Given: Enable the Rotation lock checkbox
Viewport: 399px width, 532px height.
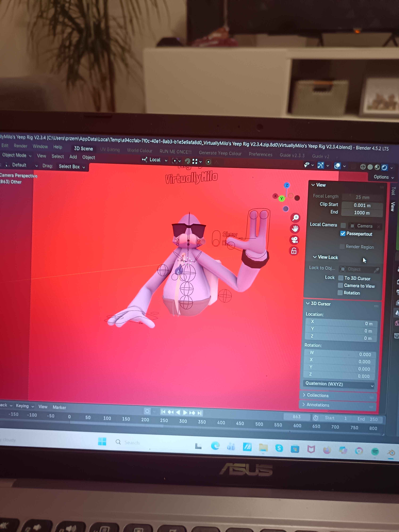Looking at the screenshot, I should pyautogui.click(x=340, y=292).
